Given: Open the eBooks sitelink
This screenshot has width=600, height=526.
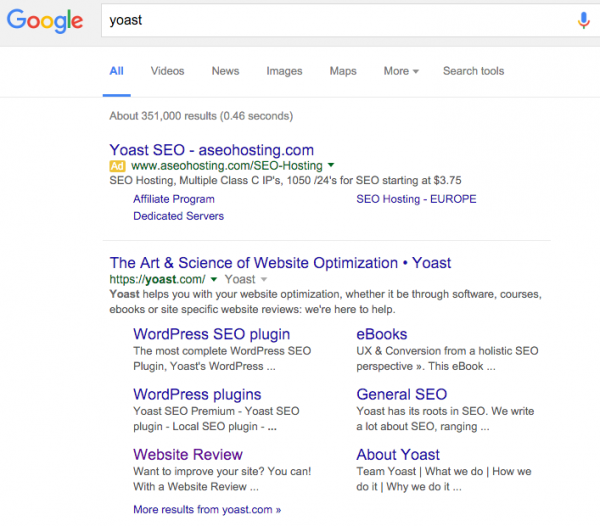Looking at the screenshot, I should tap(382, 334).
